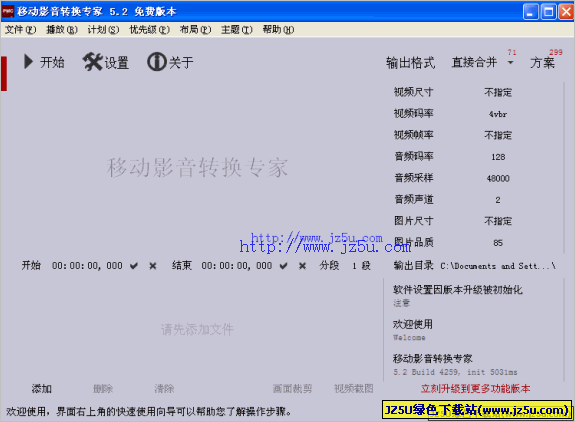The image size is (575, 422).
Task: Click the 输出目录 path C:\Documents and Sett...
Action: 498,266
